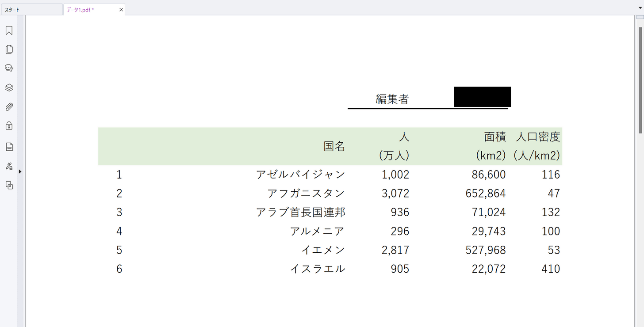Click country name アルメニア
The height and width of the screenshot is (327, 644).
(317, 231)
